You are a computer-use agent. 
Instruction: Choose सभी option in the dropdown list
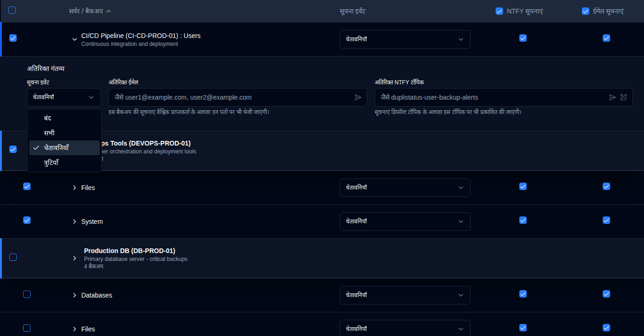(64, 133)
